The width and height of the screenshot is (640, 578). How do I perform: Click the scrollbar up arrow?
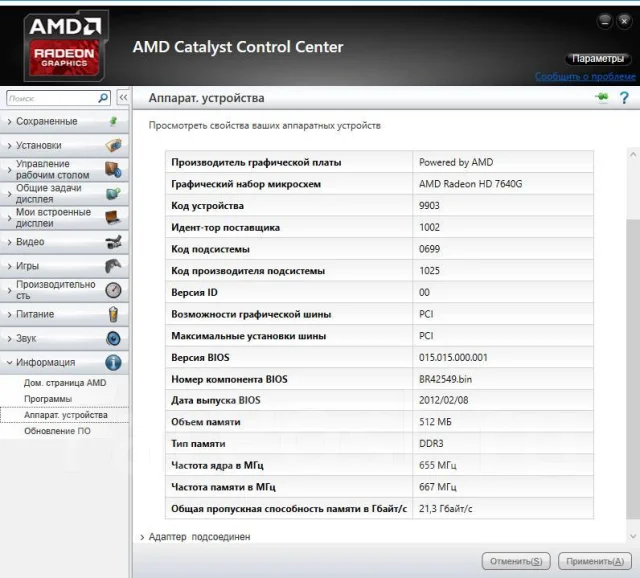point(633,155)
